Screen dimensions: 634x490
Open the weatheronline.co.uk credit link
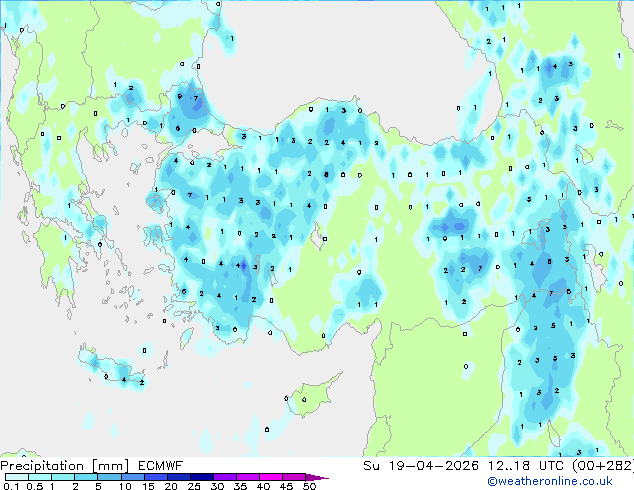tap(550, 481)
